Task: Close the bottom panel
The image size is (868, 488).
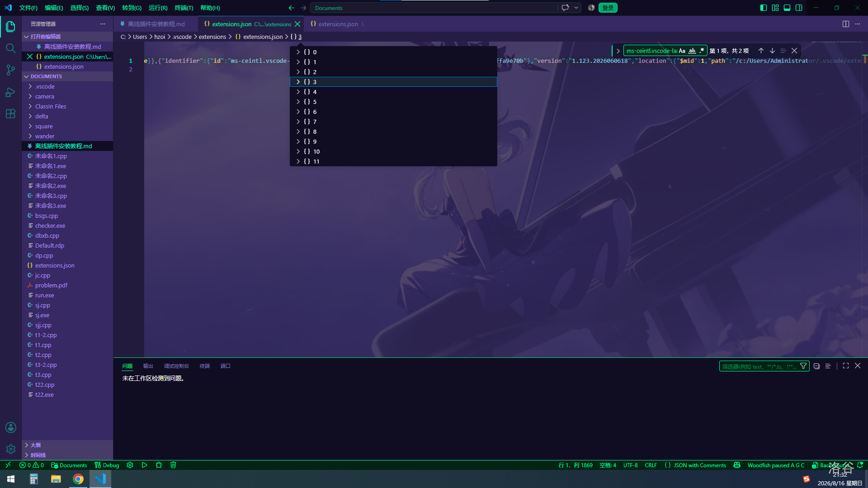Action: coord(858,366)
